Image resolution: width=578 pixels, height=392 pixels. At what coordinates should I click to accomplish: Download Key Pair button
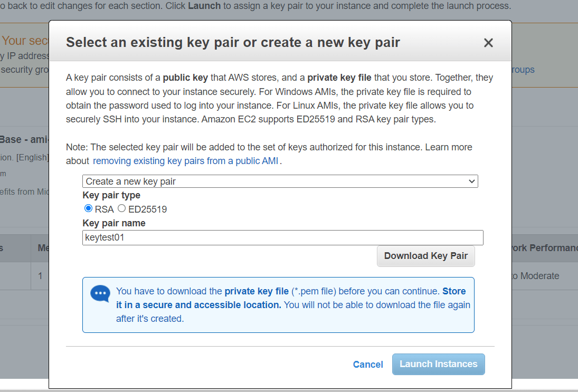tap(426, 256)
